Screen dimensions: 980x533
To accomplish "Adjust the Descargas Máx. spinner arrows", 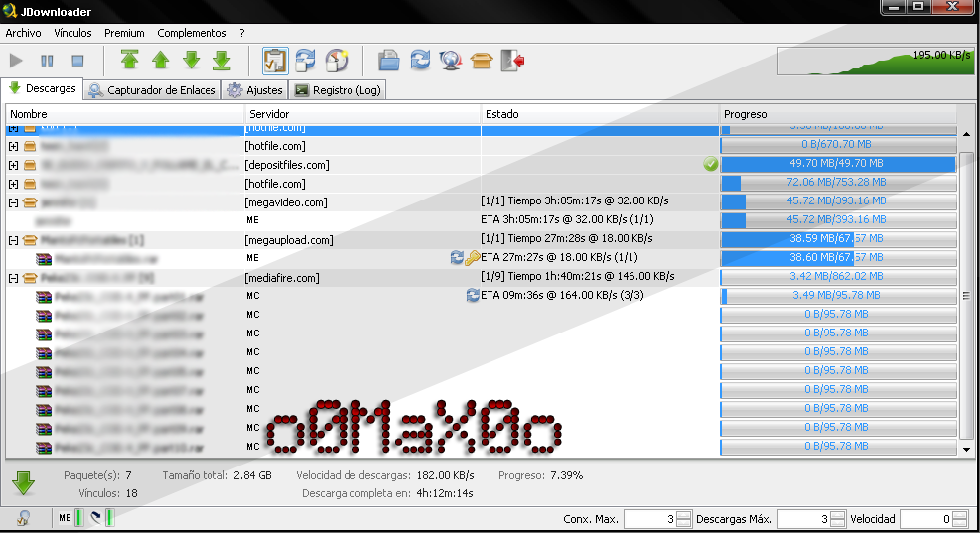I will tap(837, 519).
